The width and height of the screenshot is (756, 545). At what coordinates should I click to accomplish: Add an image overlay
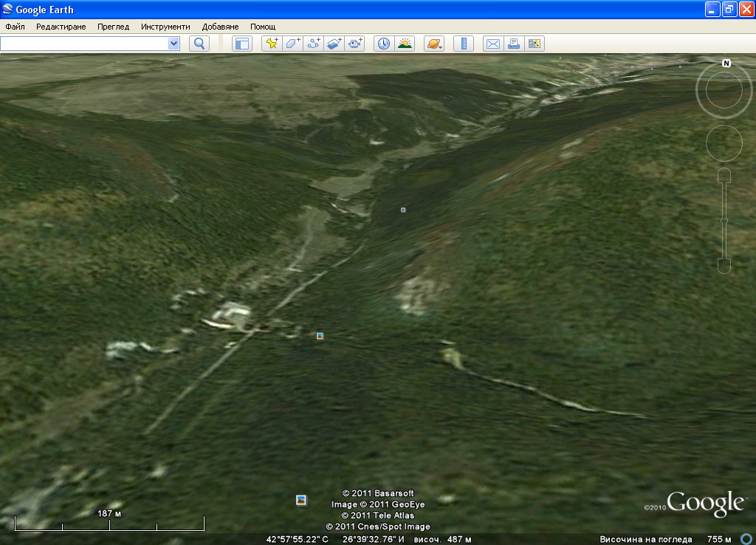pos(334,44)
